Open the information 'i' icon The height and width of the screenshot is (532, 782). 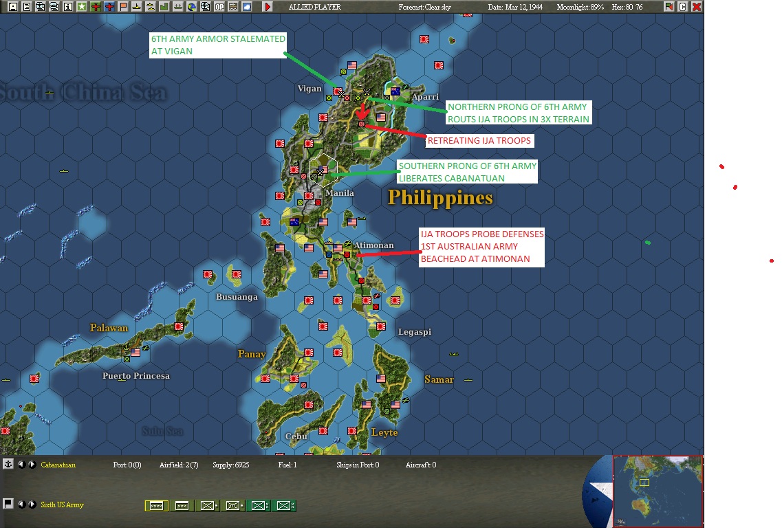[68, 7]
